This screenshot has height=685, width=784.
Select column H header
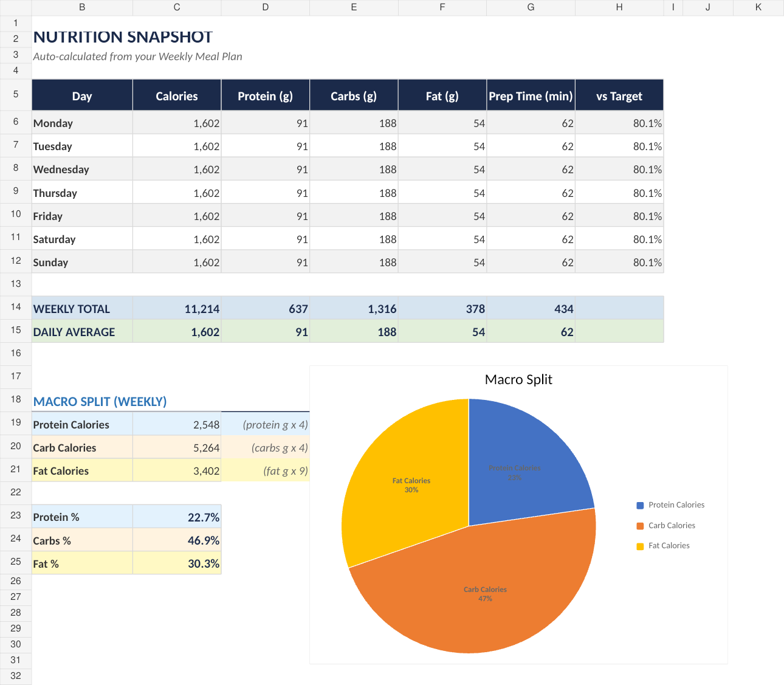pyautogui.click(x=619, y=7)
